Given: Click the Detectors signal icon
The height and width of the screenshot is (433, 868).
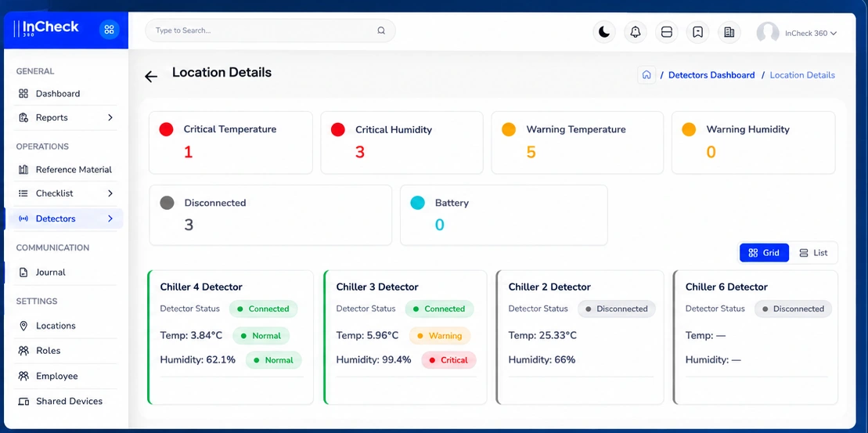Looking at the screenshot, I should click(x=23, y=218).
